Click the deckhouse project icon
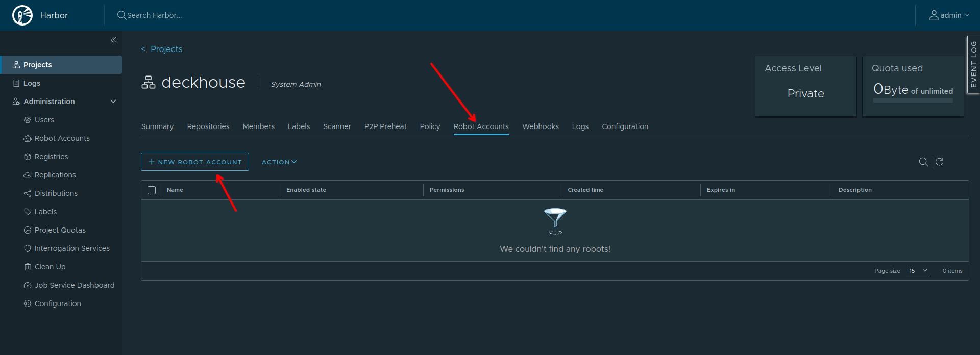The height and width of the screenshot is (355, 980). [x=149, y=82]
